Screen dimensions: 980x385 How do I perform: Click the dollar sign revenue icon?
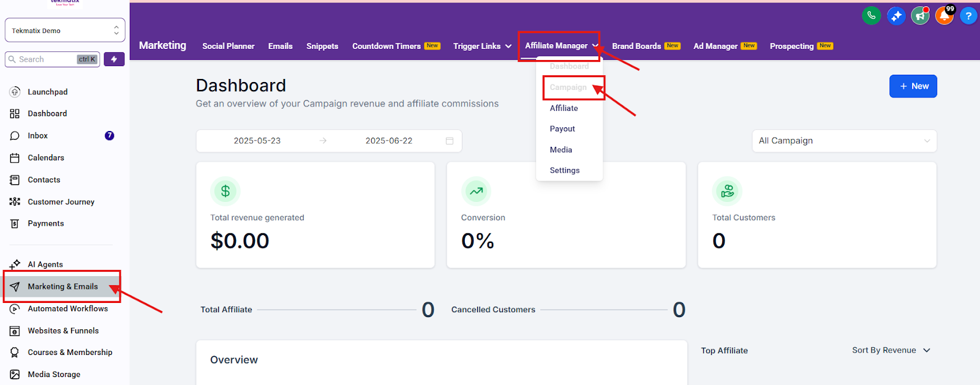point(225,191)
